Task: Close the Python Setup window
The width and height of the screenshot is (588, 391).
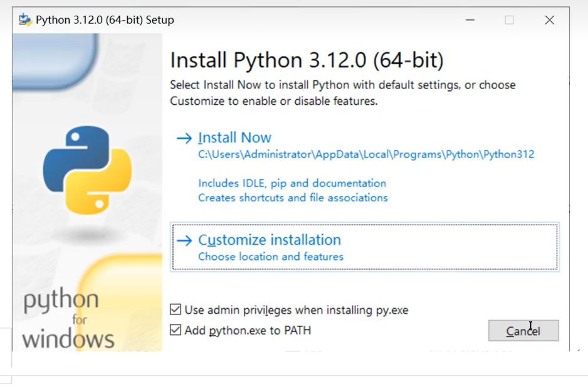Action: click(549, 20)
